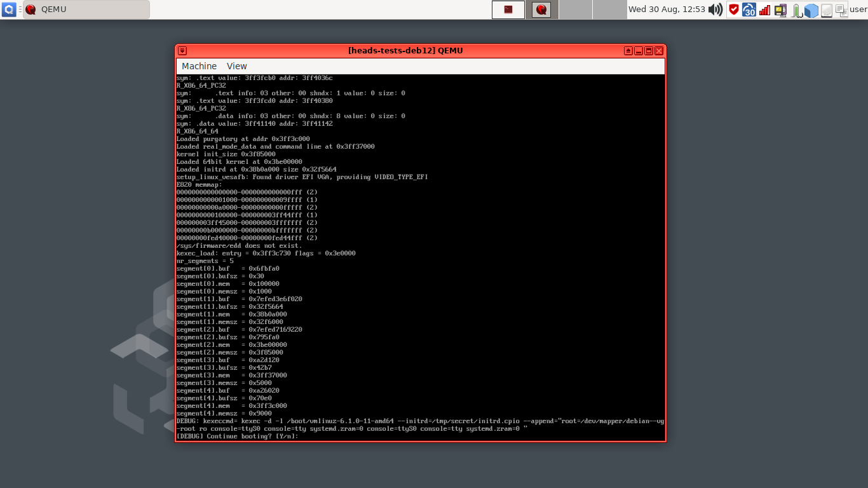Click the blue cube tray icon

811,10
